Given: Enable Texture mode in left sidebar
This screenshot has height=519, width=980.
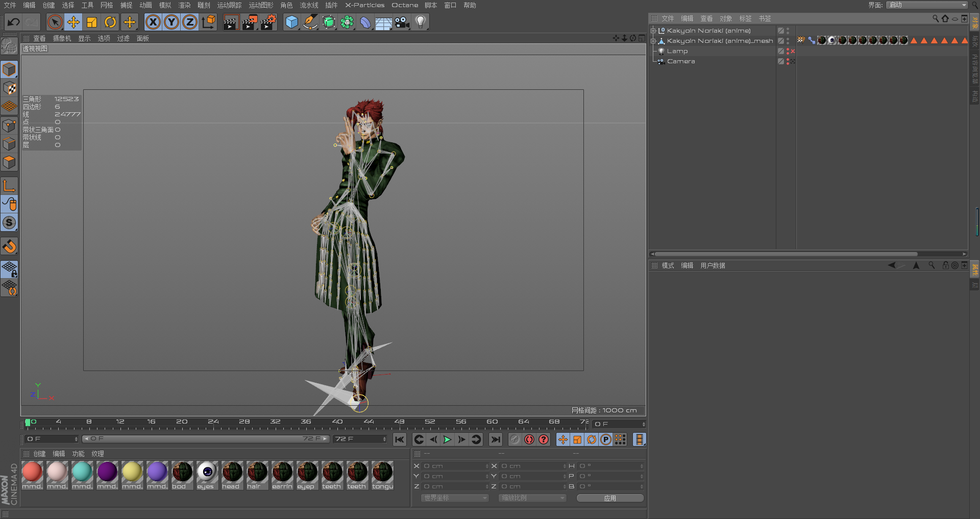Looking at the screenshot, I should pos(9,88).
